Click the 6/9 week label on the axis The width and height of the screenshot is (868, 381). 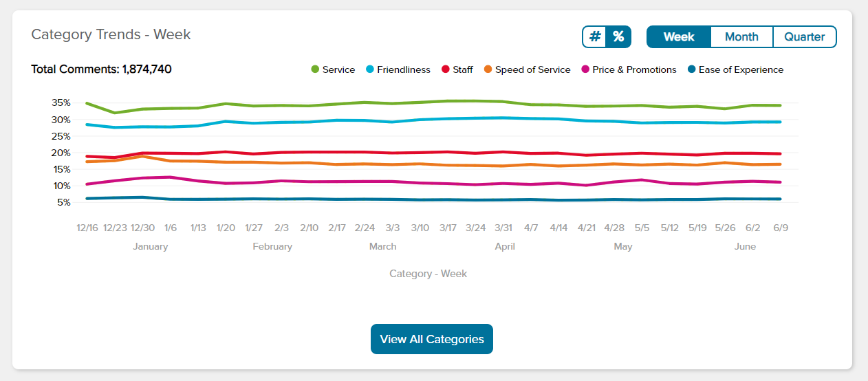(x=780, y=228)
